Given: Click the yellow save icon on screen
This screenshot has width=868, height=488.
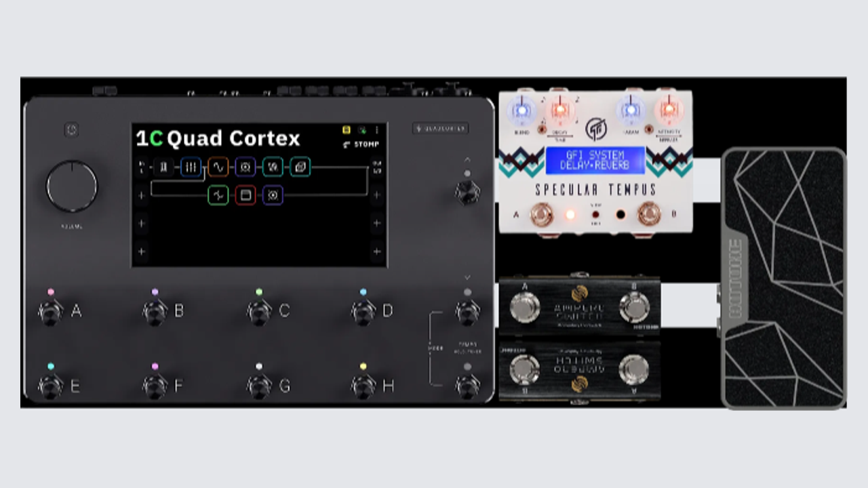Looking at the screenshot, I should (347, 129).
